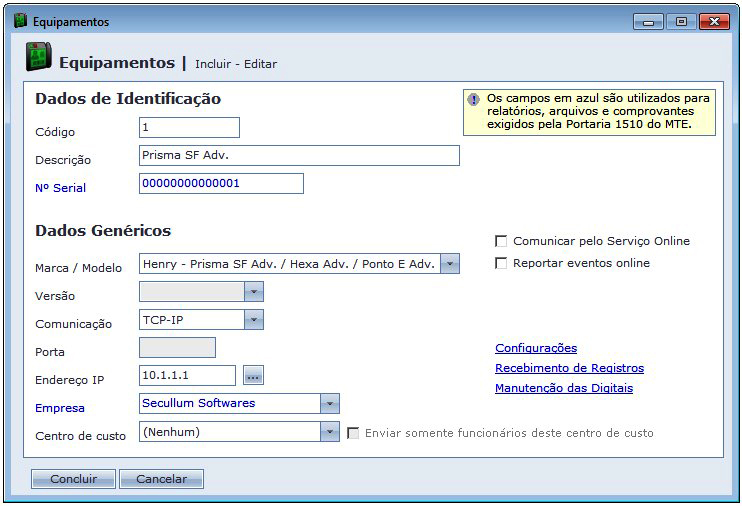The width and height of the screenshot is (742, 506).
Task: Enable Comunicar pelo Serviço Online checkbox
Action: point(501,241)
